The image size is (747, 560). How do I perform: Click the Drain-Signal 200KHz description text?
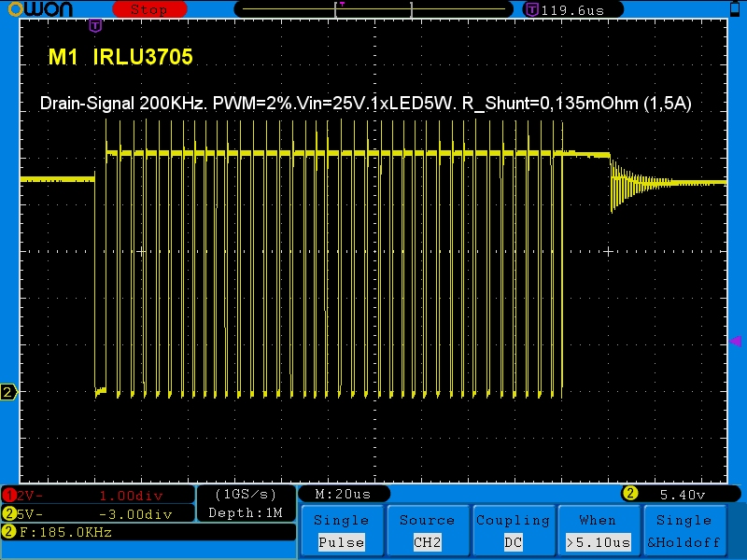[365, 103]
